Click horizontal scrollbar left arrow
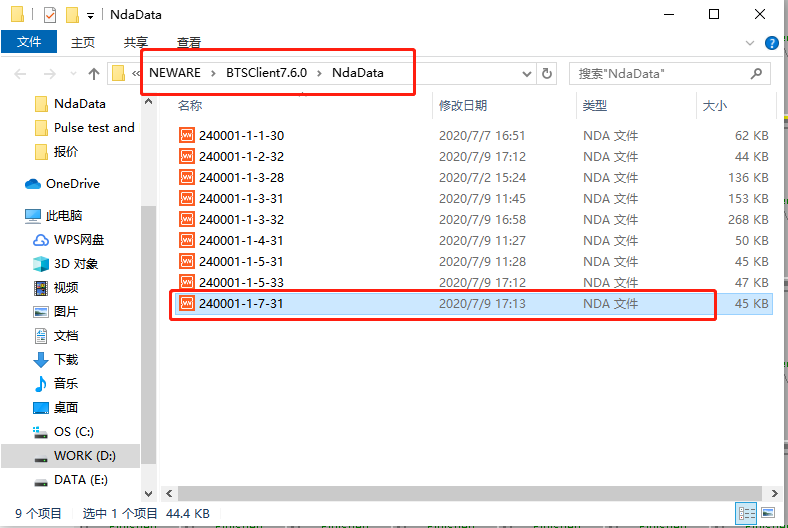 tap(169, 493)
